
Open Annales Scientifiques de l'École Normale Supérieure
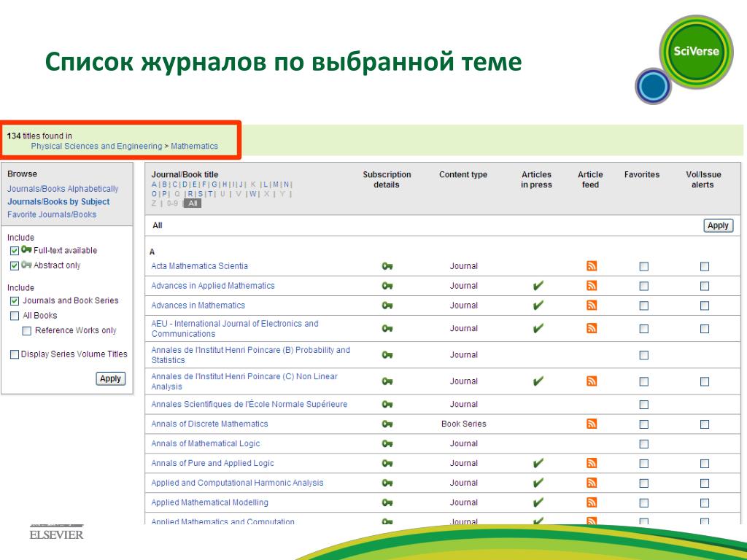pyautogui.click(x=249, y=404)
